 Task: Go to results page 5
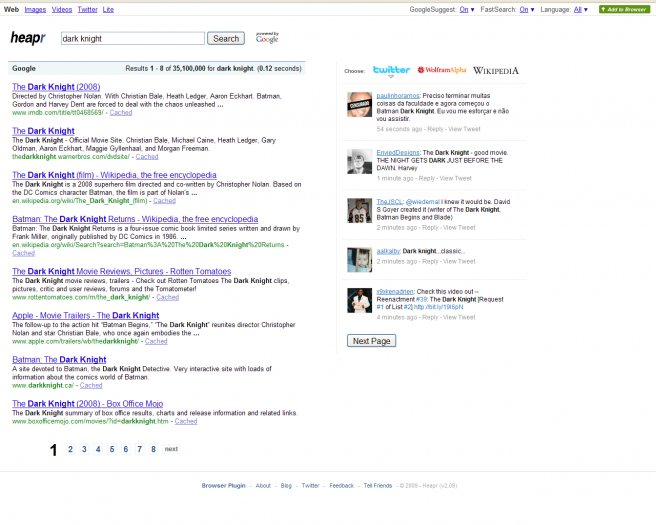pos(112,449)
